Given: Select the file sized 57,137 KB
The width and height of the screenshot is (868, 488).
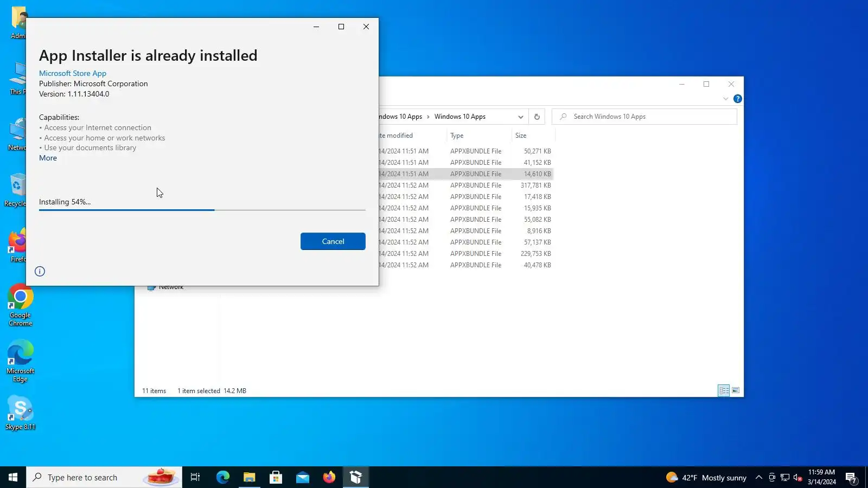Looking at the screenshot, I should [465, 242].
